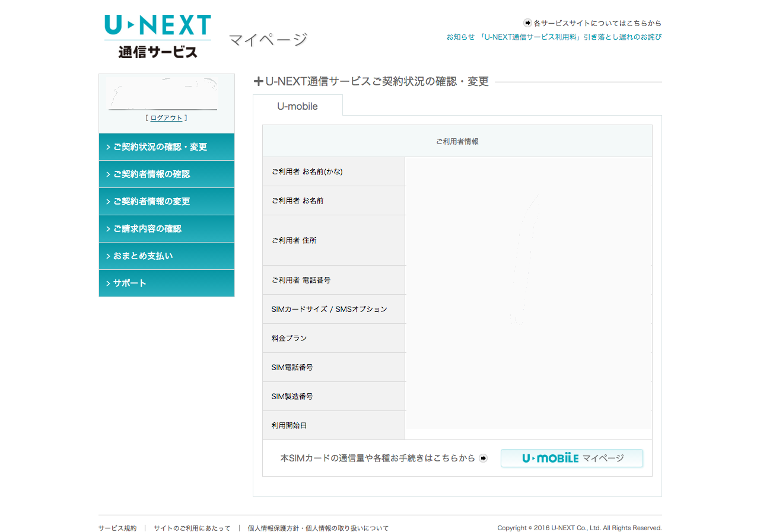The height and width of the screenshot is (532, 757).
Task: Open the ご契約者情報の変更 menu item
Action: pos(167,202)
